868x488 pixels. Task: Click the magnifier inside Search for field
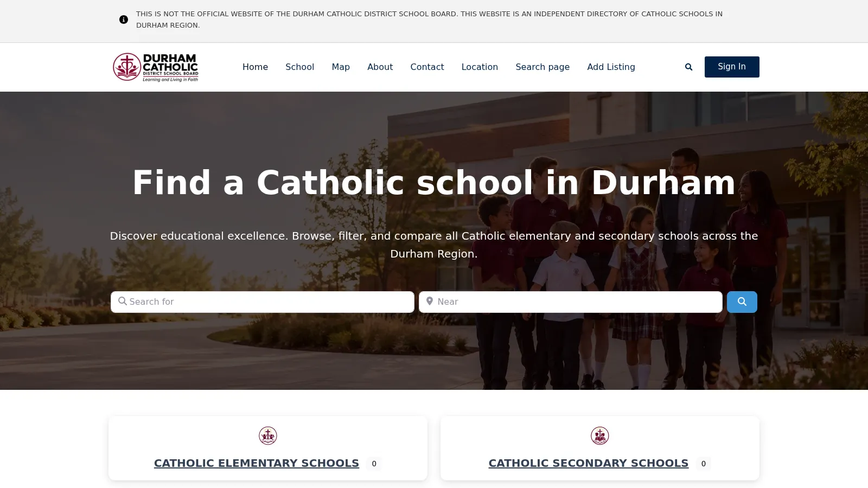123,301
